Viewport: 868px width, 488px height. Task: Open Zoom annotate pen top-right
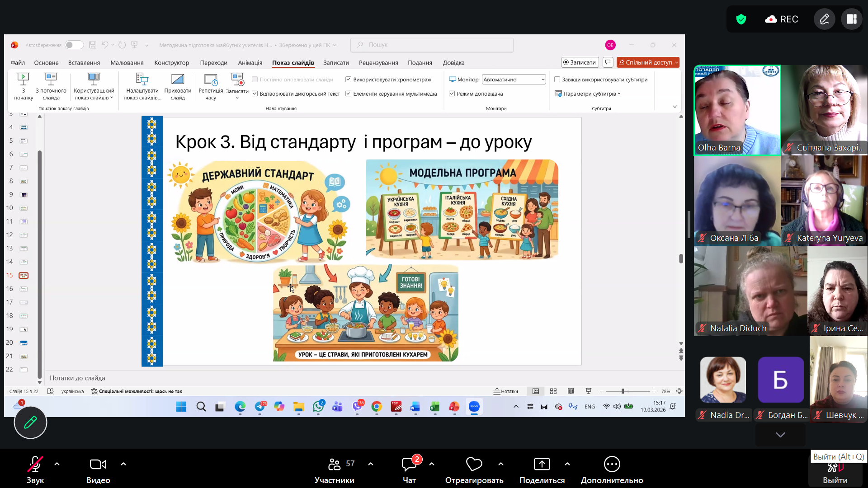tap(825, 19)
